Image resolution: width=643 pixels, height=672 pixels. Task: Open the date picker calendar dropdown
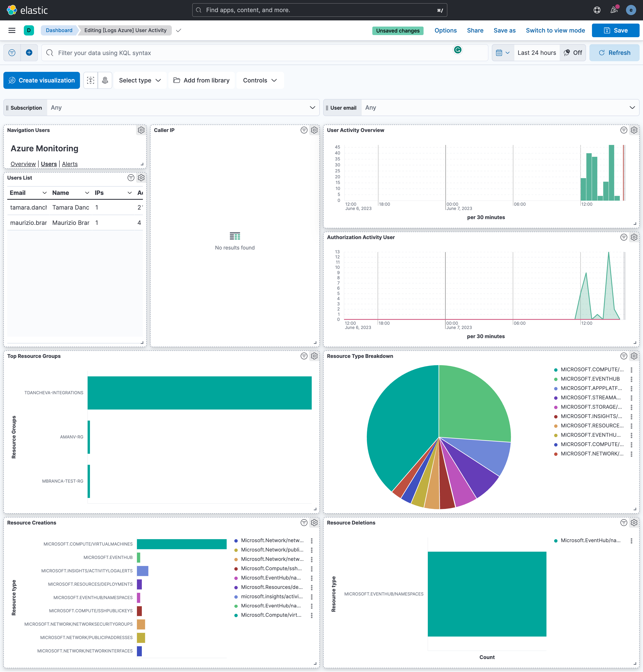click(x=502, y=52)
